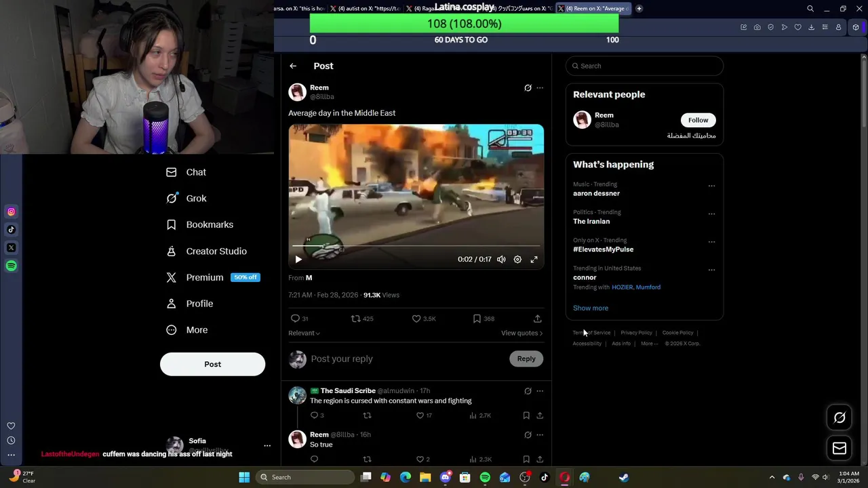This screenshot has width=868, height=488.
Task: Open floating Grok button
Action: click(840, 418)
